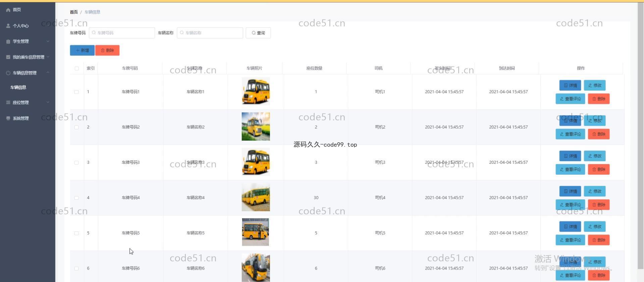This screenshot has height=282, width=644.
Task: Check the checkbox for row 3
Action: click(x=76, y=162)
